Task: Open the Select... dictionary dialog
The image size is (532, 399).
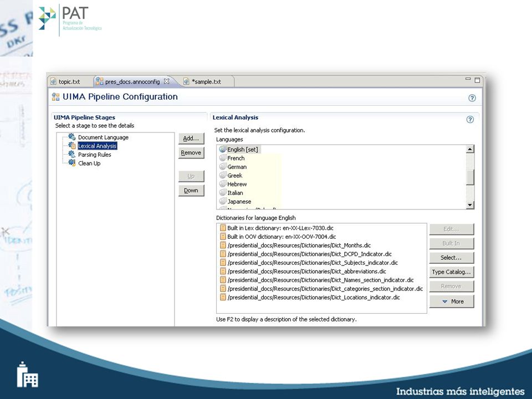Action: point(451,258)
